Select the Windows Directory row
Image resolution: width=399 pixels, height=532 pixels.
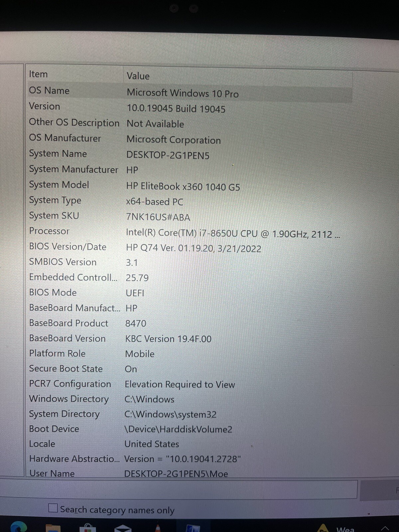click(189, 399)
